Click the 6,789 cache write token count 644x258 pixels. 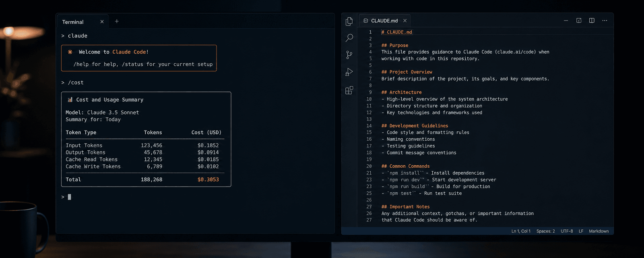click(155, 166)
